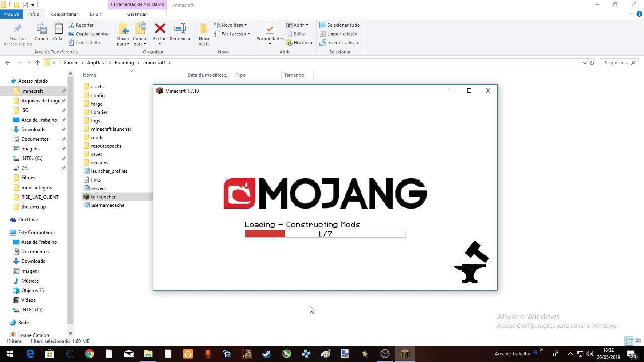
Task: Open the Minecraft taskbar icon
Action: pos(405,354)
